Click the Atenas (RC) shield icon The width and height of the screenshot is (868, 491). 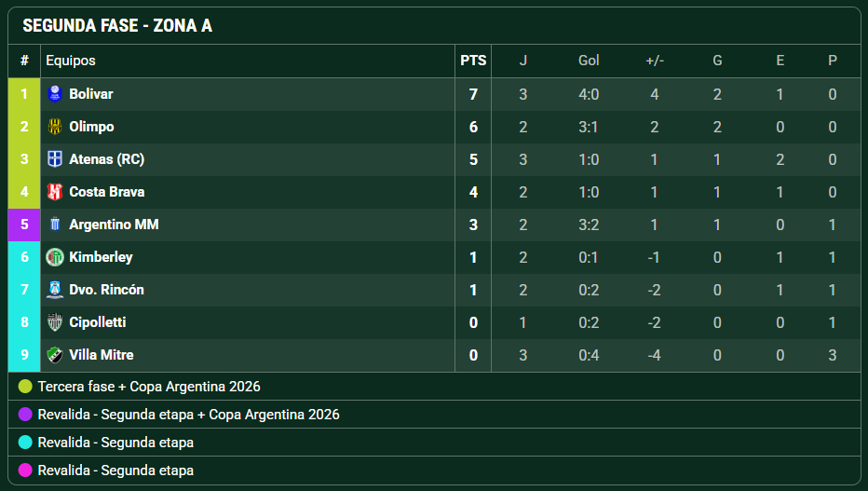[x=55, y=159]
